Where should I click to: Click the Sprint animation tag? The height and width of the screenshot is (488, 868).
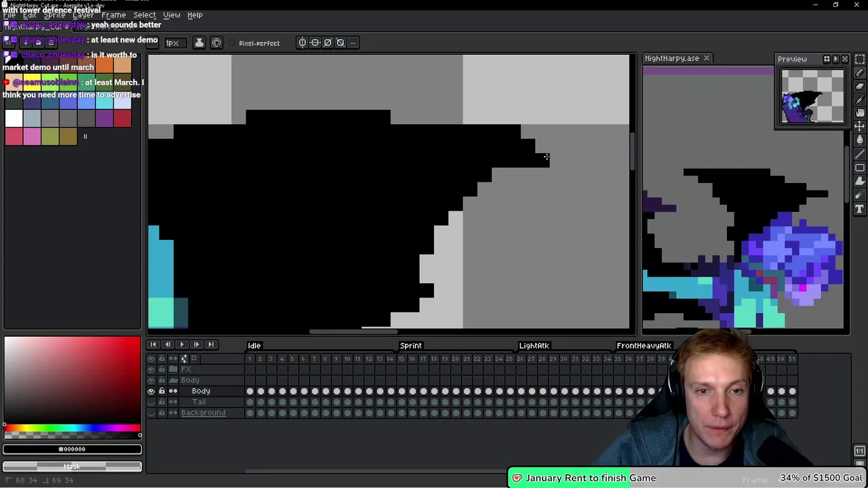pos(411,346)
